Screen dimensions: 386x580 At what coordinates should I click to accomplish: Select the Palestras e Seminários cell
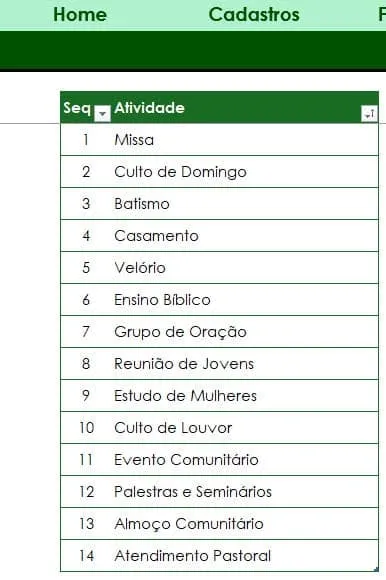click(245, 492)
